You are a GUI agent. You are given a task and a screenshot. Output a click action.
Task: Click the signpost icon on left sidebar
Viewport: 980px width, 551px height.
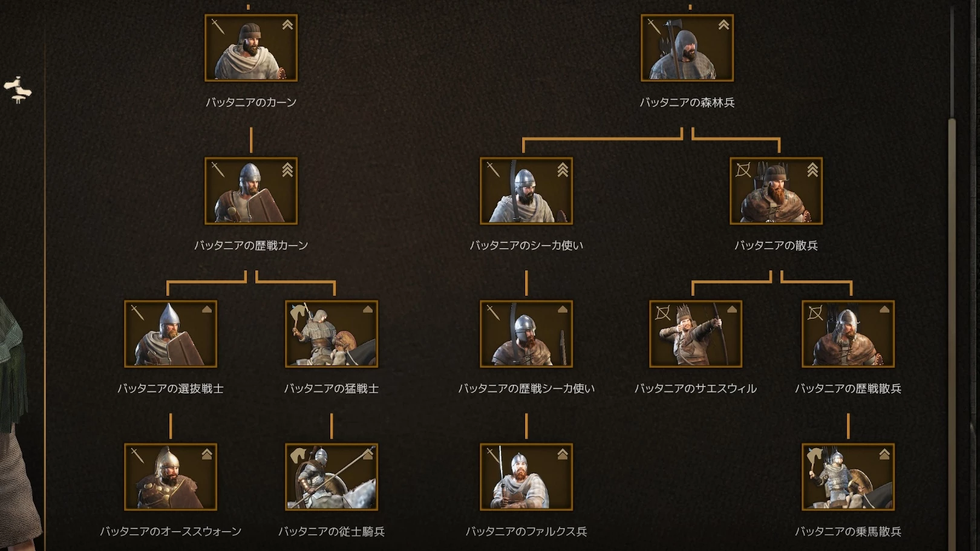point(18,90)
